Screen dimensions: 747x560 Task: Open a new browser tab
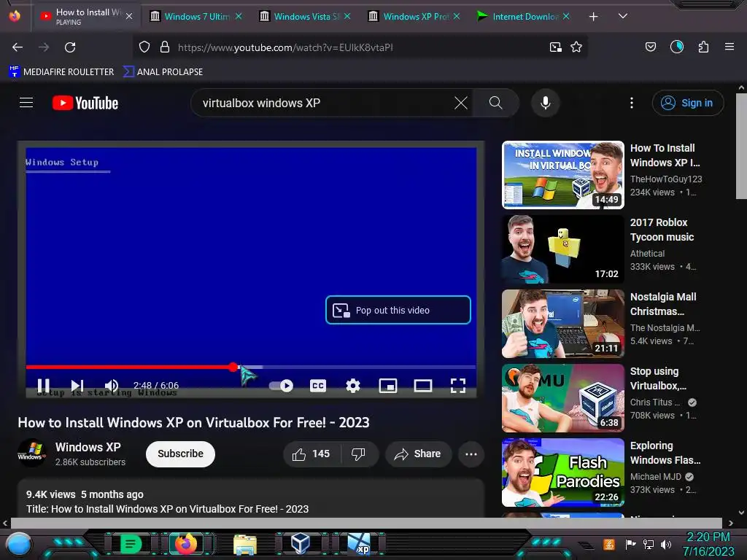(593, 17)
